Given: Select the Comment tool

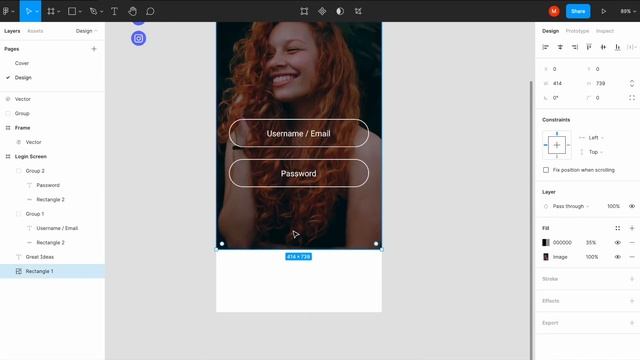Looking at the screenshot, I should (150, 11).
